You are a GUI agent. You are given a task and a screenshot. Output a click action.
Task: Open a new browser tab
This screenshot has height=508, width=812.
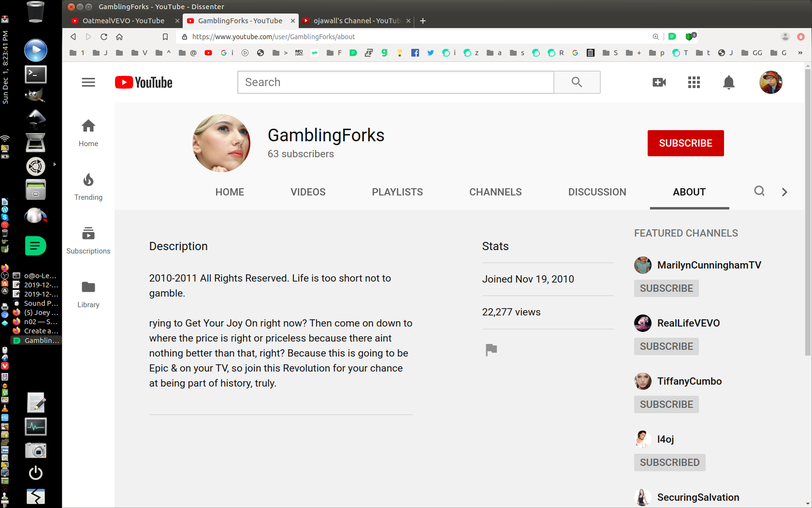423,21
